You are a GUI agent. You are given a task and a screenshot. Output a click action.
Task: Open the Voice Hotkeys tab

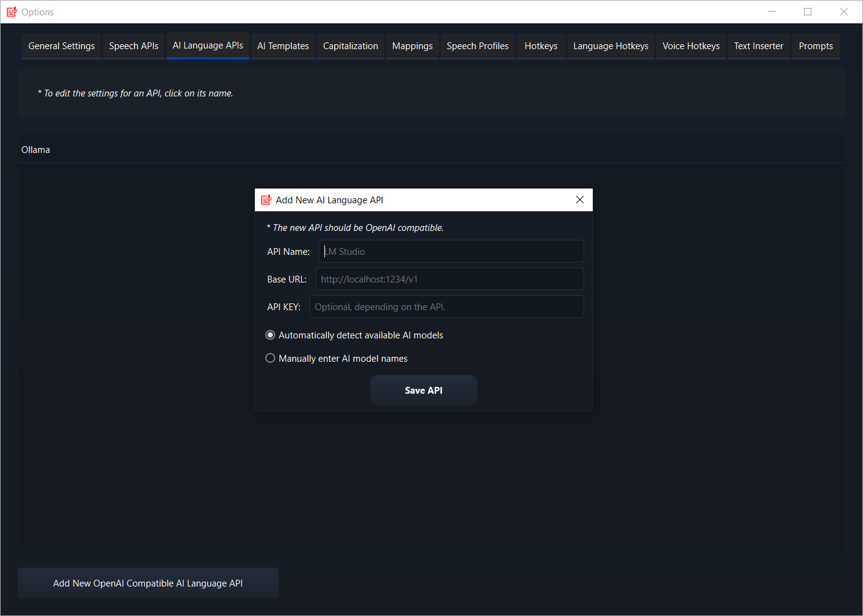click(690, 45)
